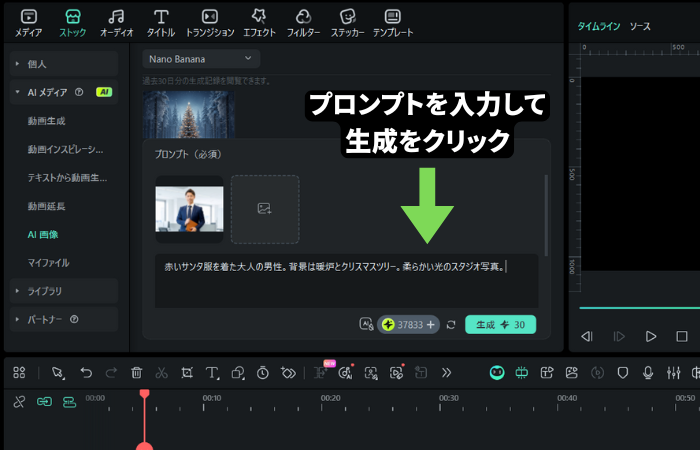Click the add reference image placeholder

tap(265, 209)
